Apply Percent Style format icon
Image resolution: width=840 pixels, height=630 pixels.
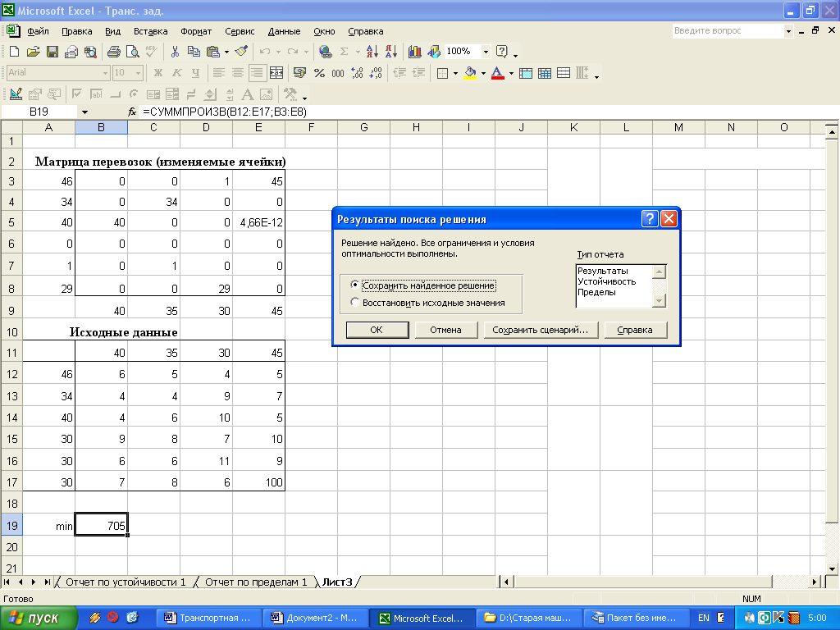pyautogui.click(x=319, y=73)
